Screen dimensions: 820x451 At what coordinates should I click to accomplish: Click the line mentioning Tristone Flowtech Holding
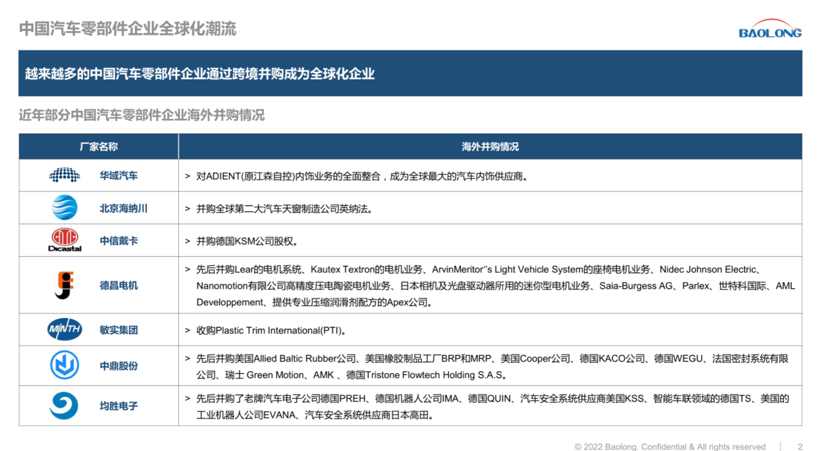(352, 375)
